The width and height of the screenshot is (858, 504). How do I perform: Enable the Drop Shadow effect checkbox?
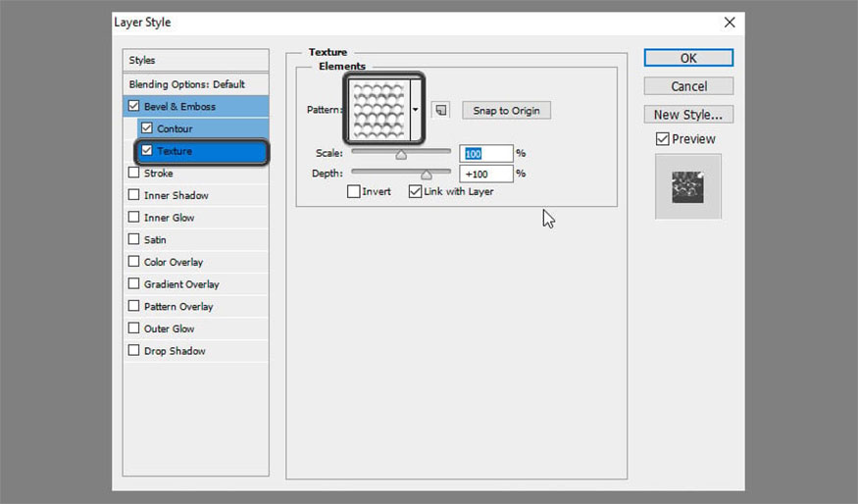pyautogui.click(x=133, y=351)
